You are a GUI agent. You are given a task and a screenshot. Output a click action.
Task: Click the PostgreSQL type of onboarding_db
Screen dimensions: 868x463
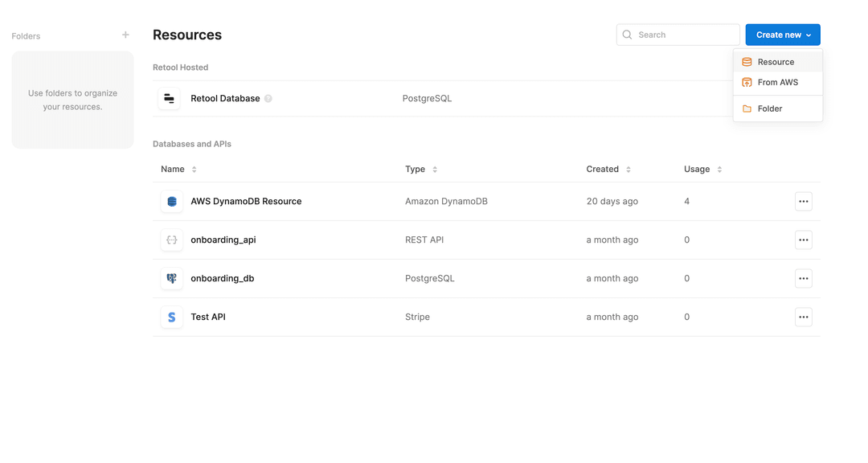click(429, 279)
